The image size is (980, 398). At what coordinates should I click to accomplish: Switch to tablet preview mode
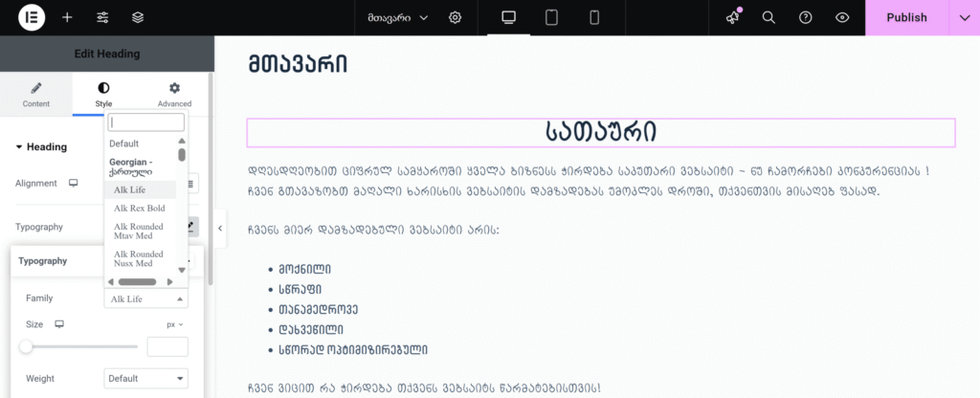[551, 17]
